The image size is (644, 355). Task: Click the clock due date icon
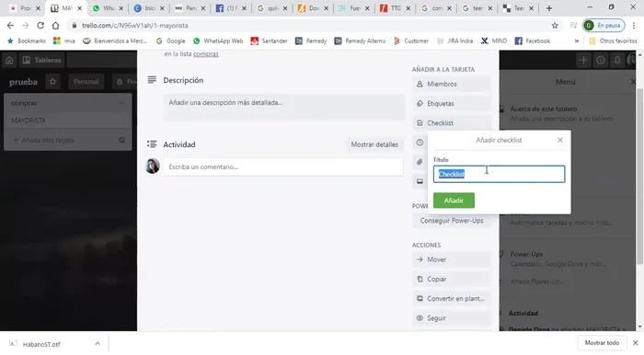tap(420, 143)
